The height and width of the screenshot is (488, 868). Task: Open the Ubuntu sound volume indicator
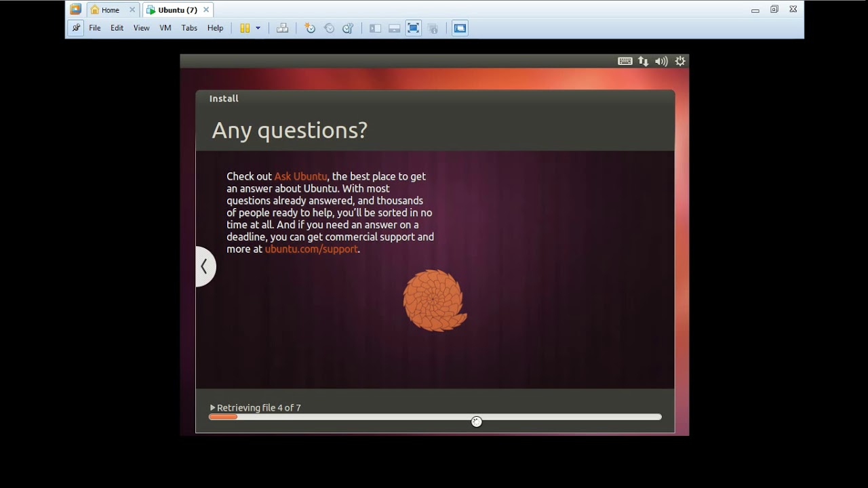pyautogui.click(x=661, y=61)
